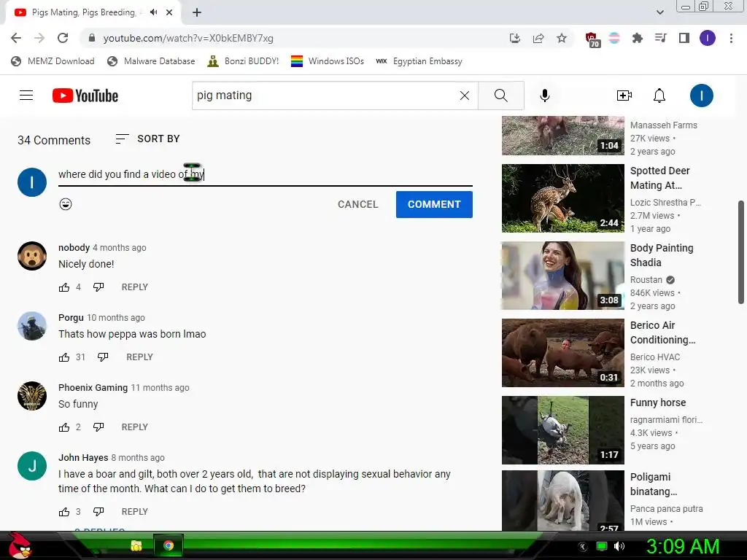Clear the search text with the X
Image resolution: width=747 pixels, height=560 pixels.
pos(465,96)
